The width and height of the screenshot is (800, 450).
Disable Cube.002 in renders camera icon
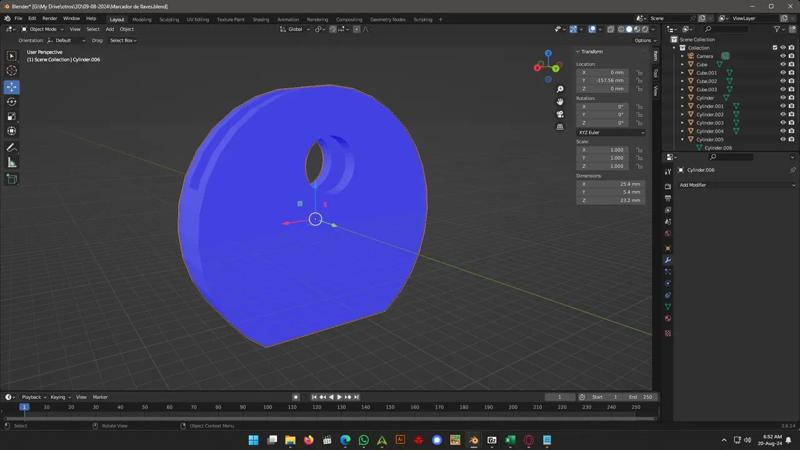point(791,81)
